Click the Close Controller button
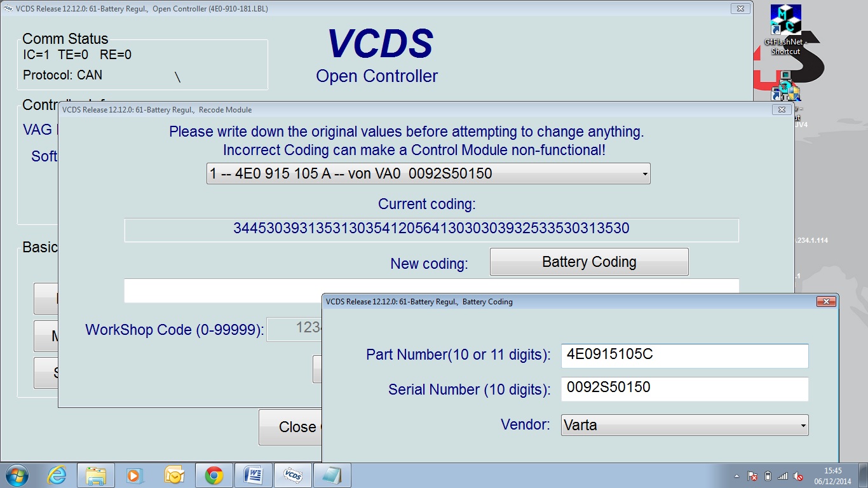 (x=291, y=427)
